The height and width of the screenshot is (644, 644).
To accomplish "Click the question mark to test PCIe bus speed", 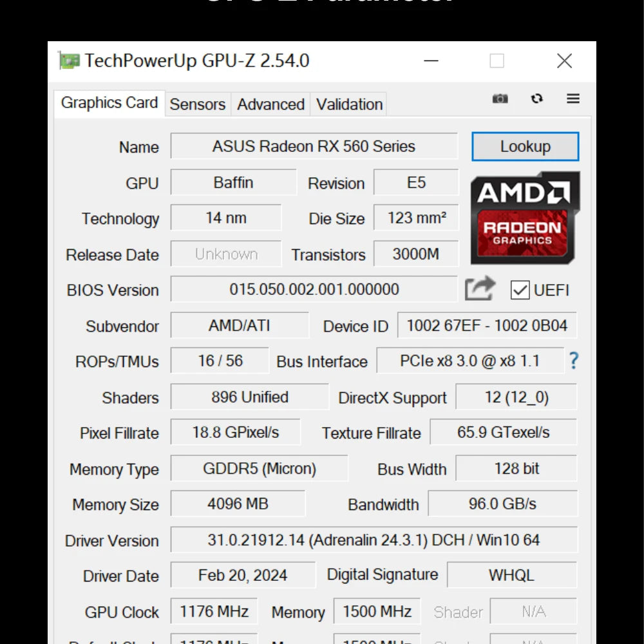I will [573, 361].
